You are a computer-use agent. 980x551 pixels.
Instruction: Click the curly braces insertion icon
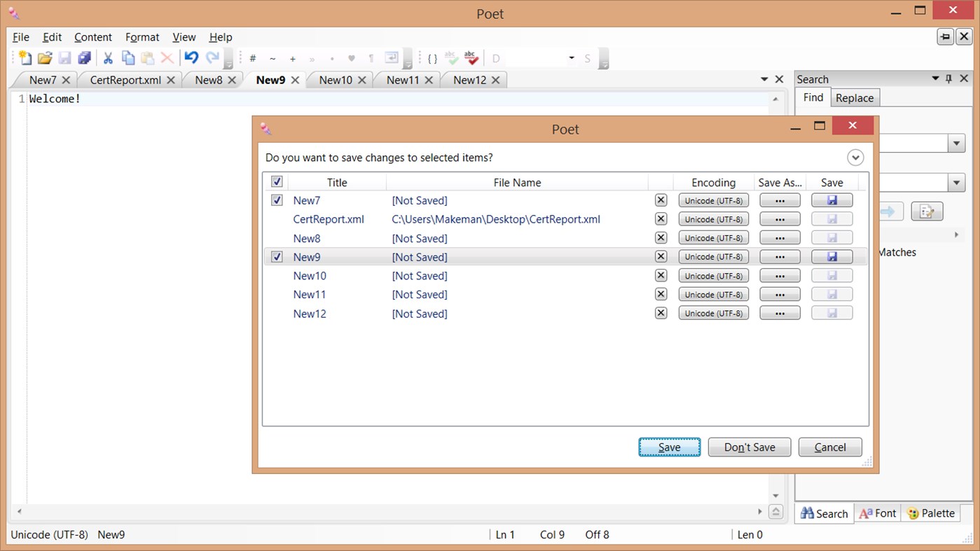(x=432, y=59)
